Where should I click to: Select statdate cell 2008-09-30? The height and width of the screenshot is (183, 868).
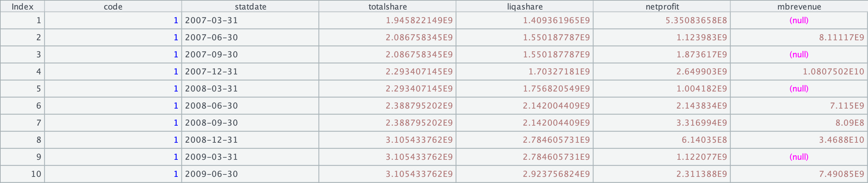[250, 123]
